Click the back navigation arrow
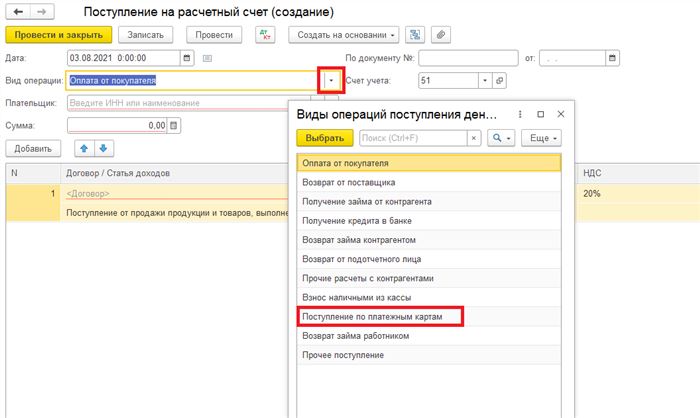The height and width of the screenshot is (418, 700). pos(18,12)
